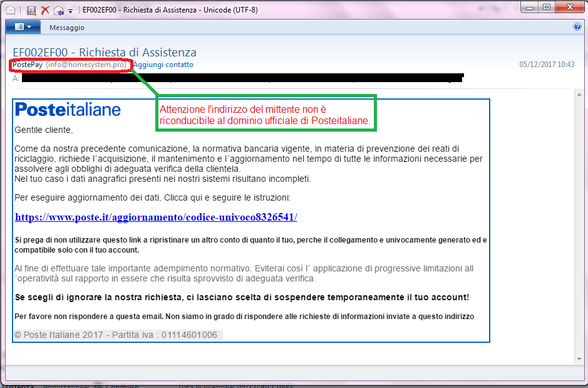Image resolution: width=588 pixels, height=388 pixels.
Task: Click the line Per eseguire aggiornamento dei dati
Action: 152,197
